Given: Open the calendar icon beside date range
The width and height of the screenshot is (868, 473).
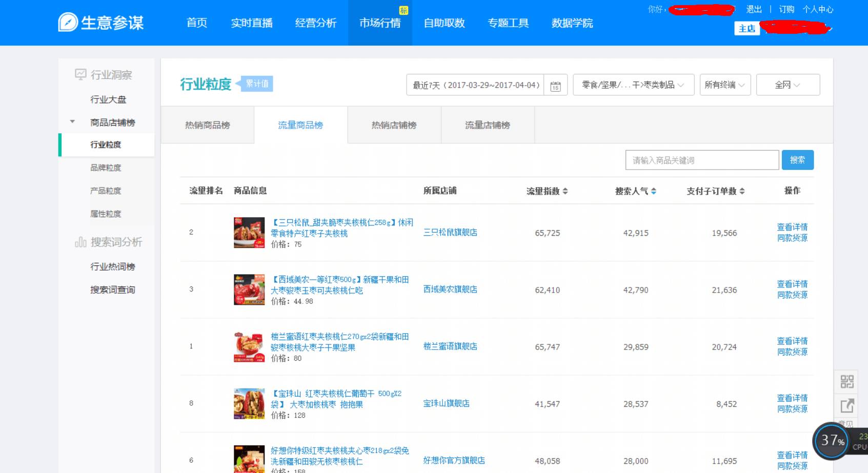Looking at the screenshot, I should click(555, 85).
